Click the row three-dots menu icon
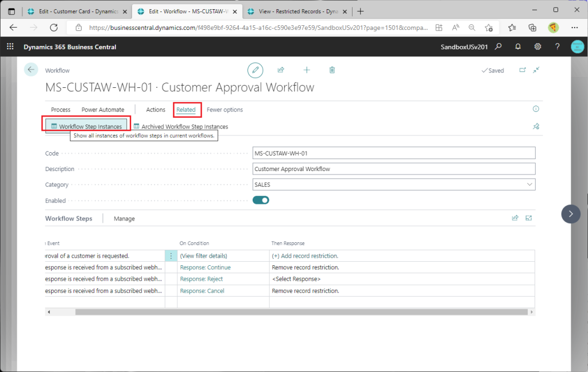Image resolution: width=588 pixels, height=372 pixels. (x=171, y=256)
